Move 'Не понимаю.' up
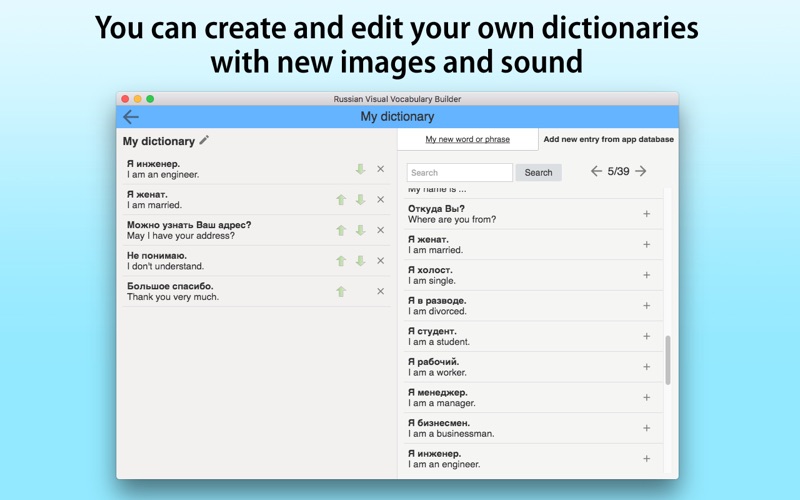Screen dimensions: 800x500 [341, 261]
